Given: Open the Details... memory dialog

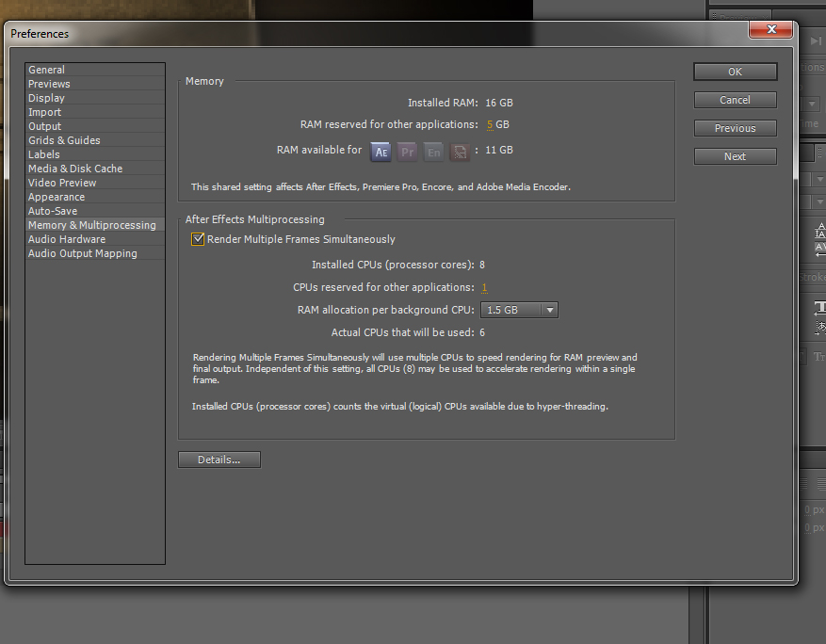Looking at the screenshot, I should click(x=219, y=459).
